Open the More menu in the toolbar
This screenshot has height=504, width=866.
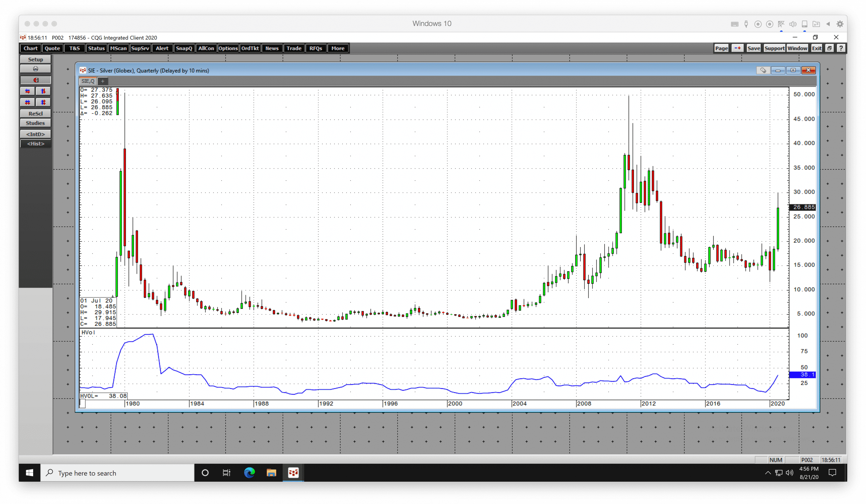tap(338, 48)
